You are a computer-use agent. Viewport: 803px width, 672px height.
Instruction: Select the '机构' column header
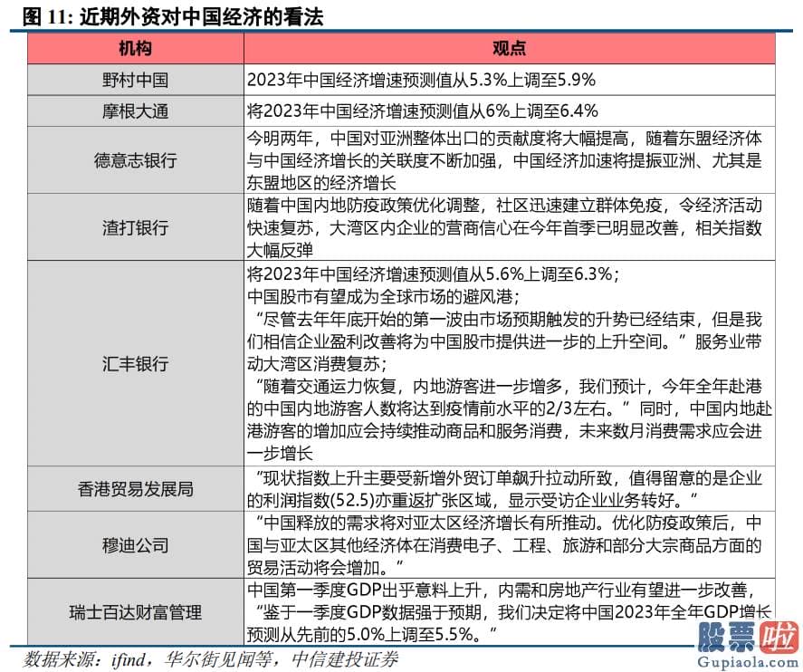(x=135, y=49)
